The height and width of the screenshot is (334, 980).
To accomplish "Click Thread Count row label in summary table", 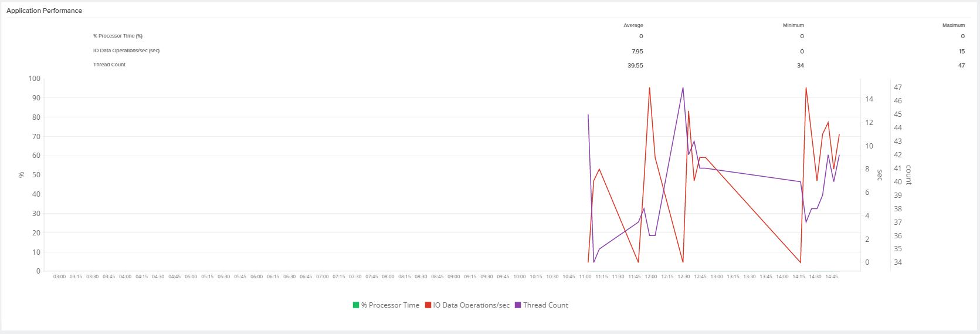I will pos(109,65).
